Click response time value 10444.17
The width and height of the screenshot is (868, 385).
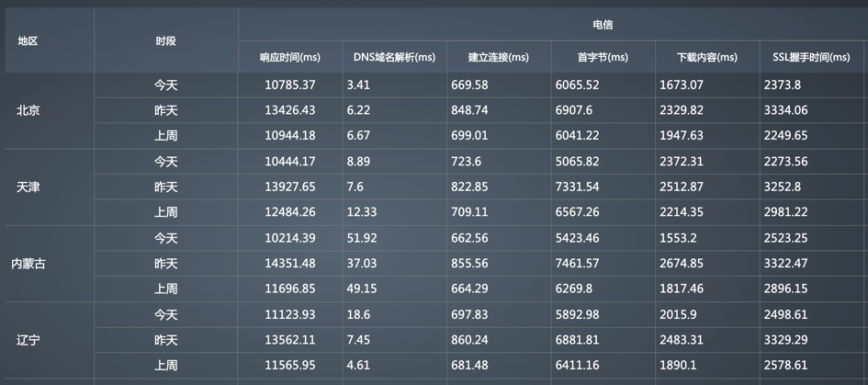pyautogui.click(x=290, y=162)
